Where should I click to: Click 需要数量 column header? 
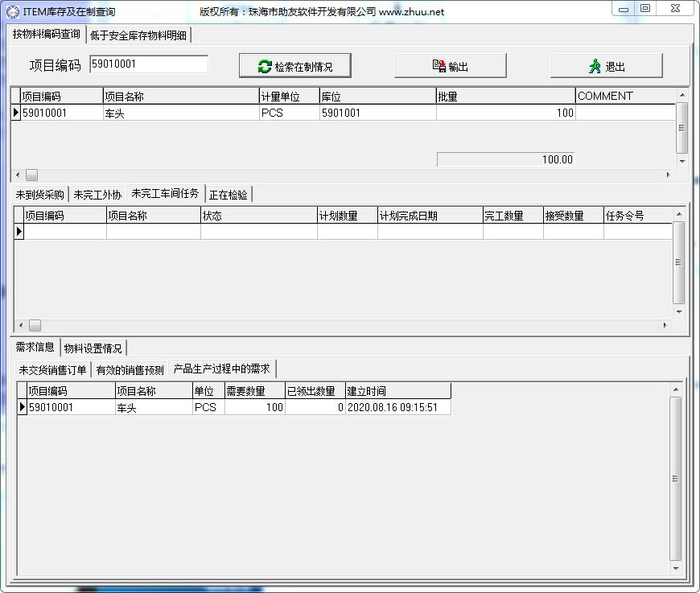click(254, 391)
